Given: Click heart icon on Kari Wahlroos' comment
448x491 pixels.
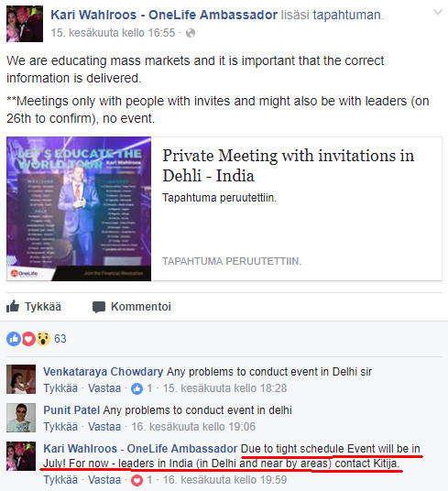Looking at the screenshot, I should pos(137,480).
